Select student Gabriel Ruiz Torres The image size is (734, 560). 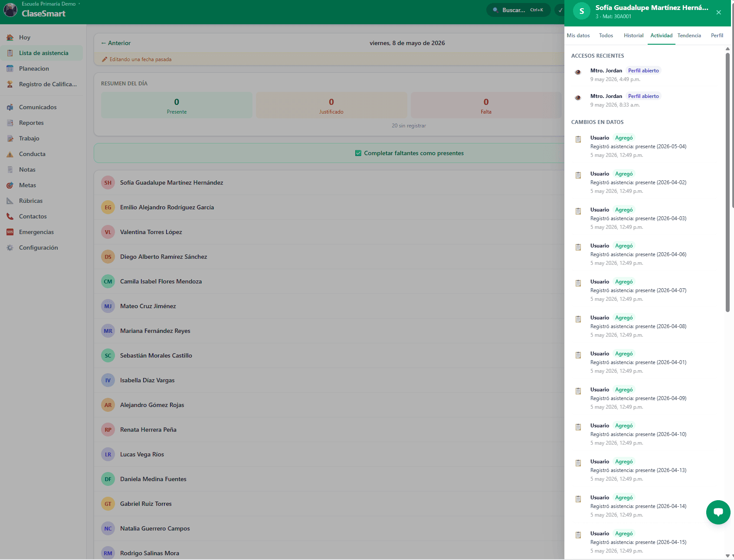click(x=329, y=504)
